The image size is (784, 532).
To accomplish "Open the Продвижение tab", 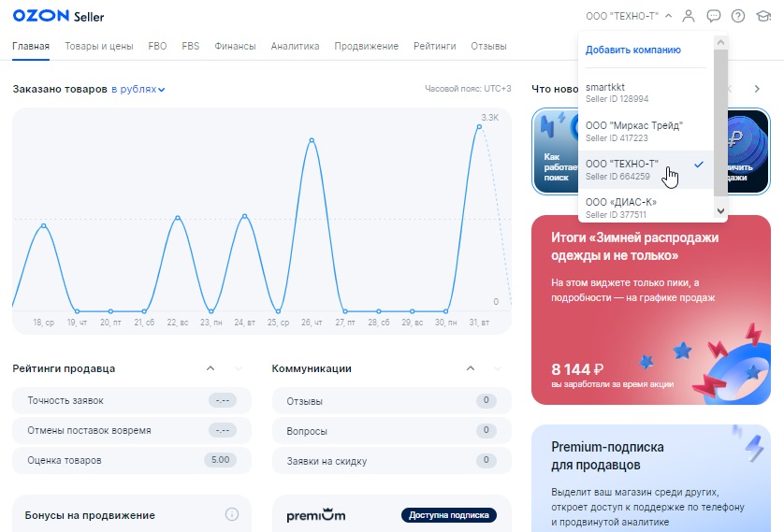I will (x=367, y=47).
